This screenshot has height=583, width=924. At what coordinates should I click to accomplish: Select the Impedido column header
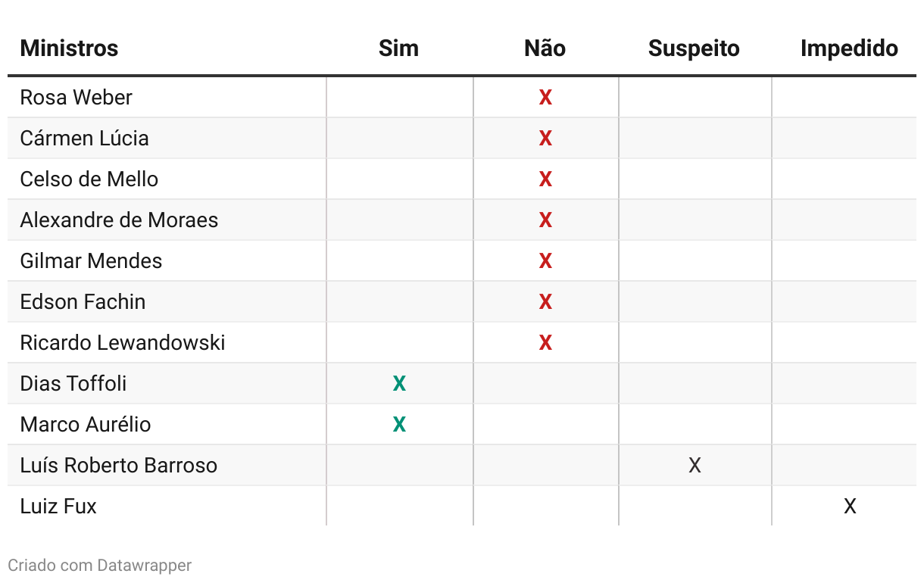(x=849, y=48)
